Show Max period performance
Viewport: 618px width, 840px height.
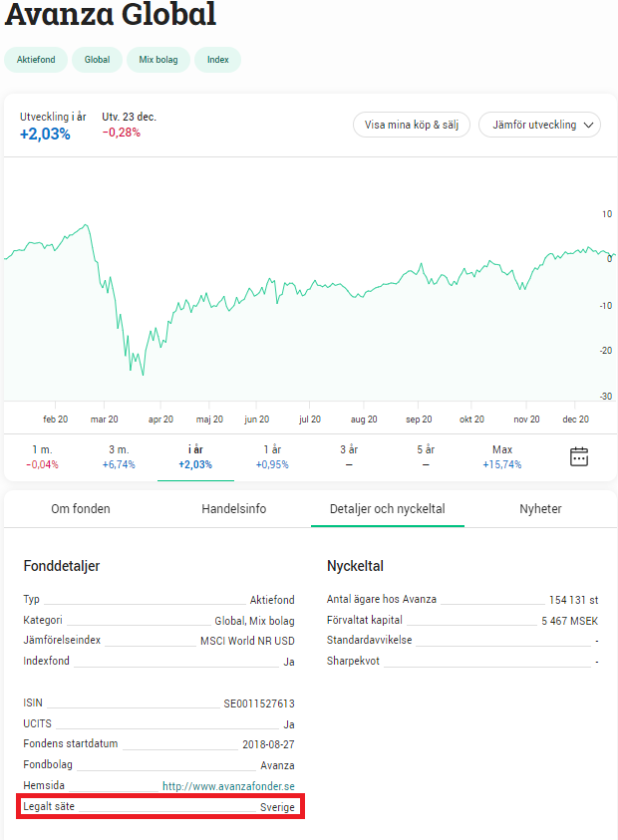[x=502, y=457]
